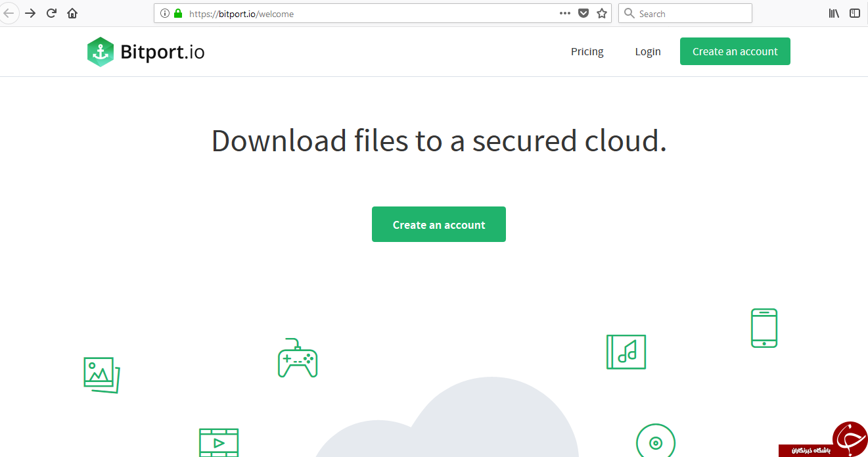Viewport: 868px width, 457px height.
Task: Click the Bitport anchor logo
Action: click(101, 52)
